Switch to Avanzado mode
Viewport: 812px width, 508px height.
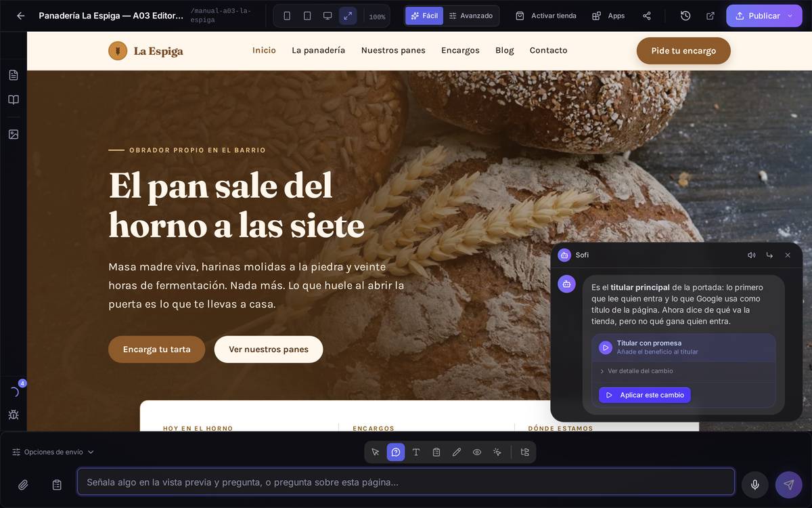click(x=471, y=16)
